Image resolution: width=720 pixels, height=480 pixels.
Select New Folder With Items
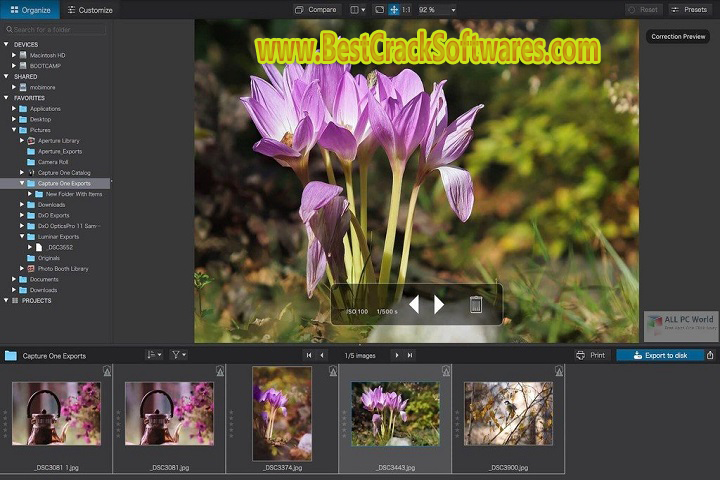73,194
